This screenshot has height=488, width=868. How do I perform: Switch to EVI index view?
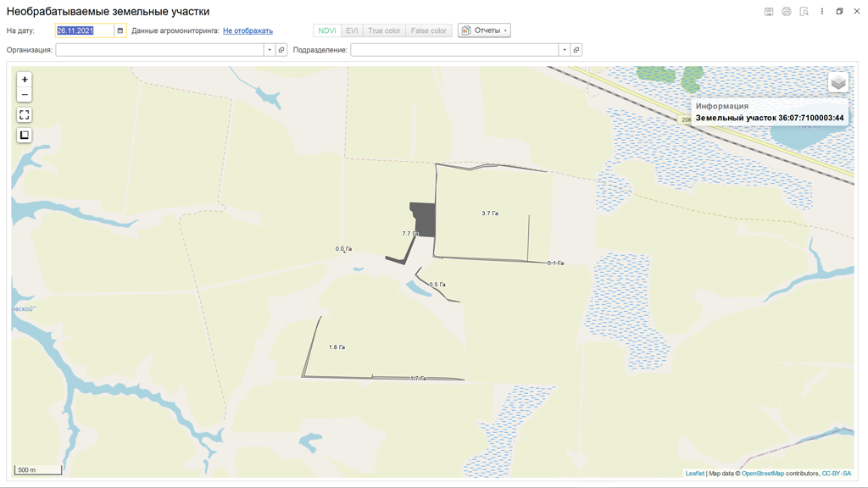click(352, 30)
